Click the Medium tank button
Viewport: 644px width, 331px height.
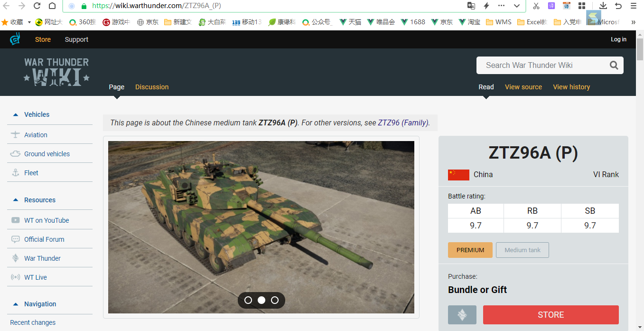click(523, 250)
